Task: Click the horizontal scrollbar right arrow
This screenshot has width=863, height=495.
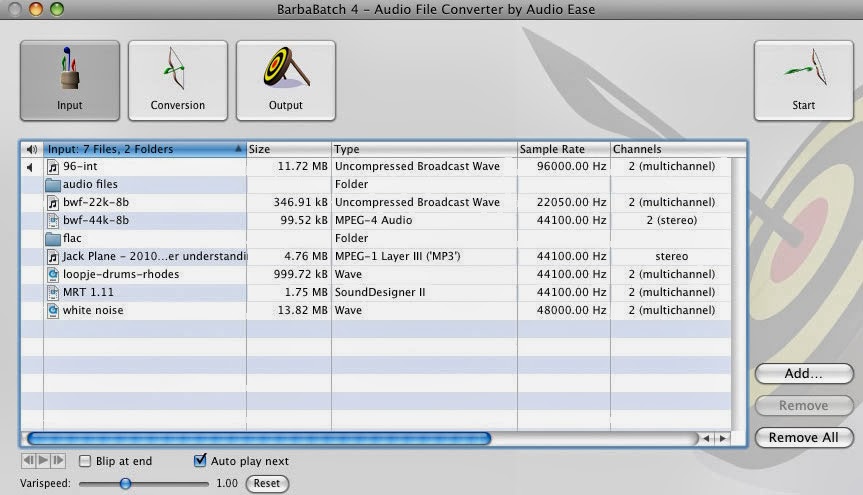Action: click(x=722, y=438)
